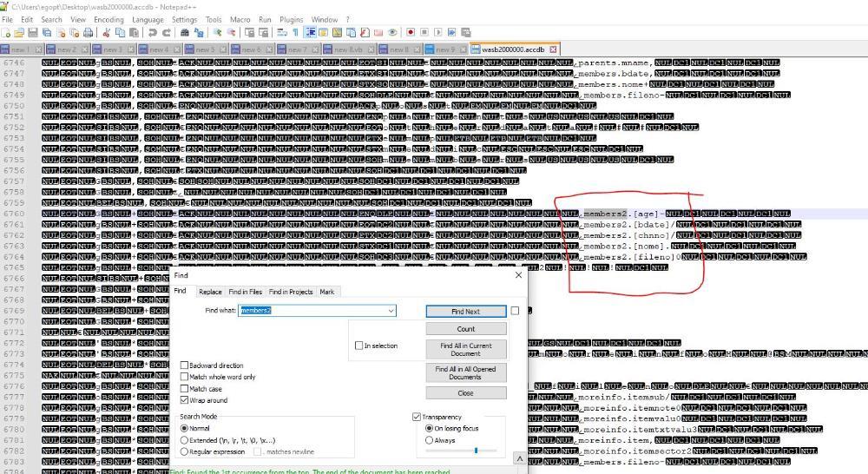Open the Plugins menu
This screenshot has height=474, width=868.
(x=291, y=19)
